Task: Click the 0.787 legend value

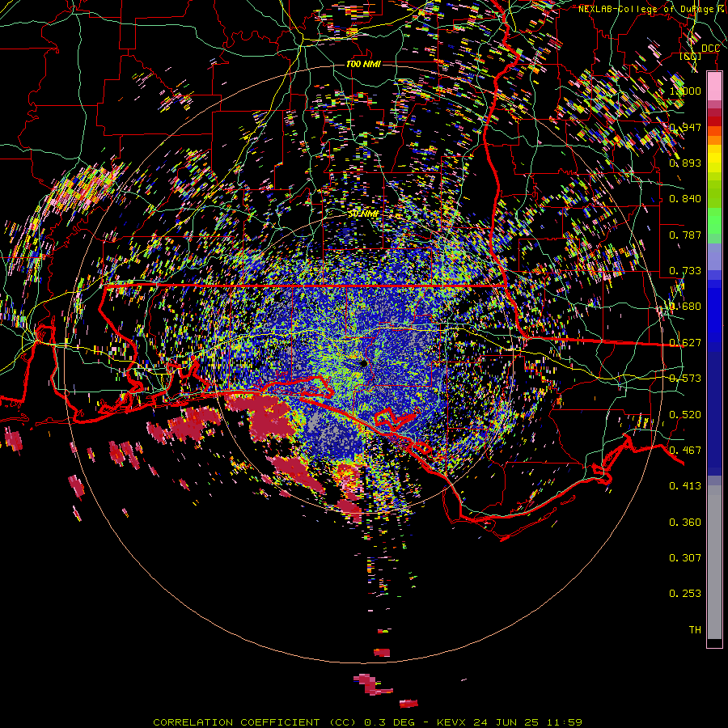Action: [x=685, y=235]
